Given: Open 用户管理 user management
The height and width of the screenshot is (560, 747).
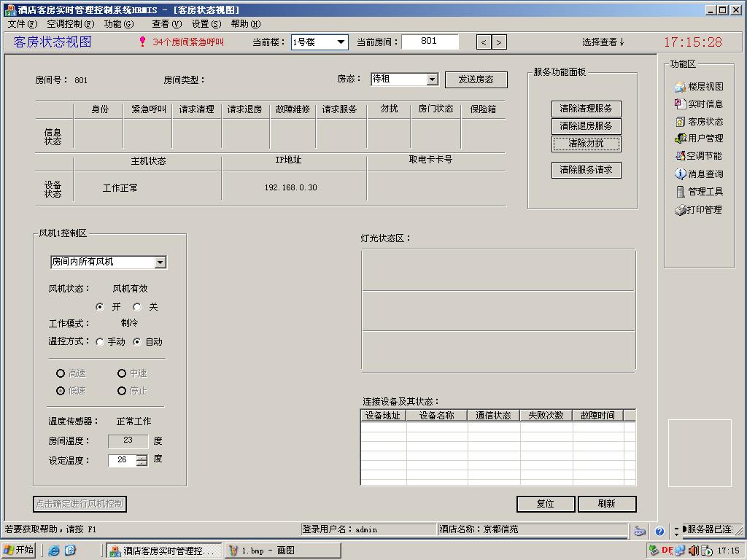Looking at the screenshot, I should (699, 138).
